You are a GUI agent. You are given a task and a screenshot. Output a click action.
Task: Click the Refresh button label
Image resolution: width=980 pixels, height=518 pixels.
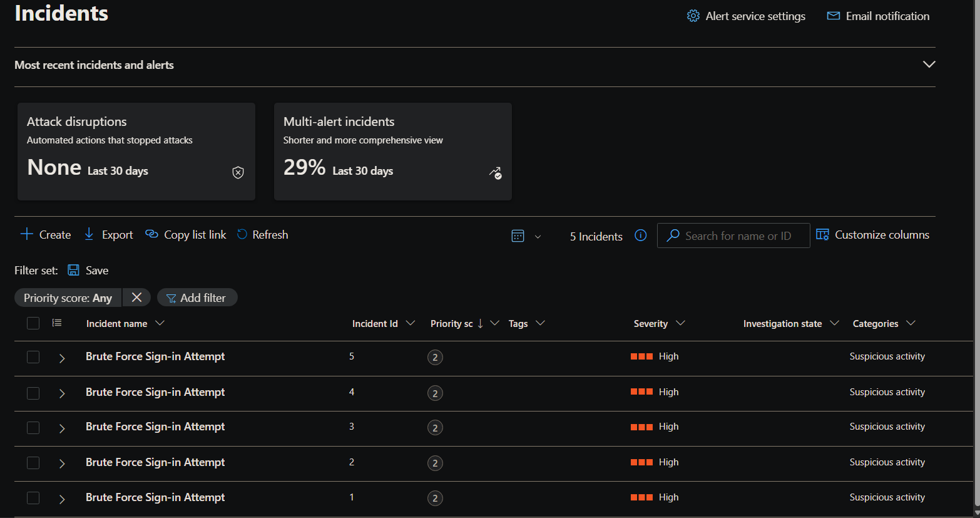coord(270,235)
